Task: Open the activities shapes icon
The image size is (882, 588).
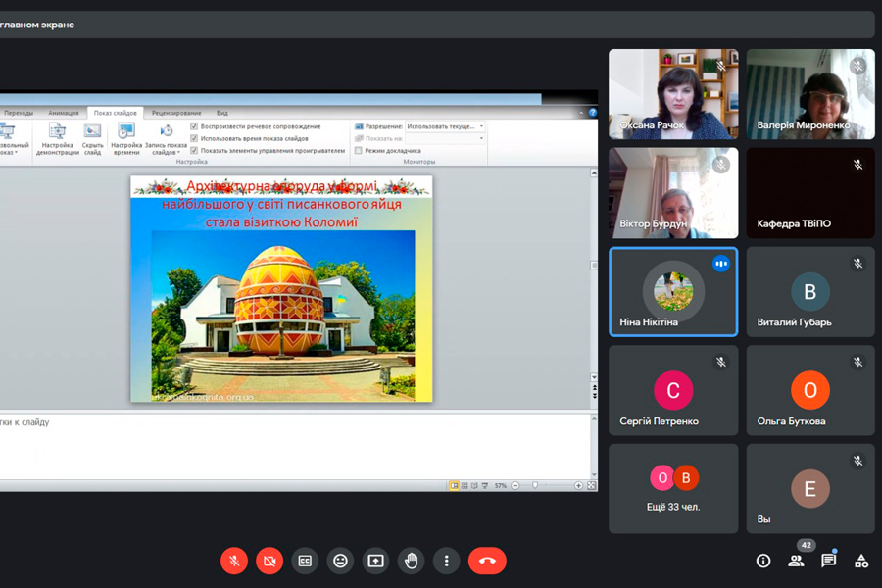Action: coord(861,561)
